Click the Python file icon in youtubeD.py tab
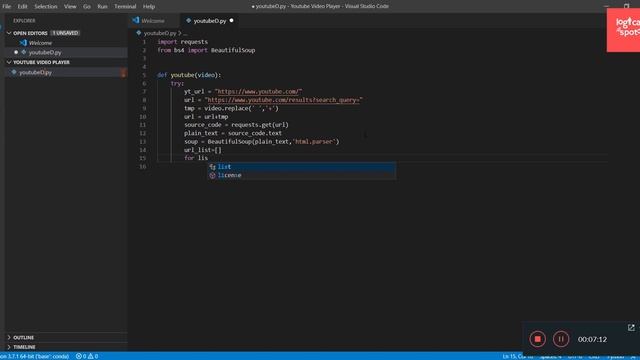 [x=189, y=20]
